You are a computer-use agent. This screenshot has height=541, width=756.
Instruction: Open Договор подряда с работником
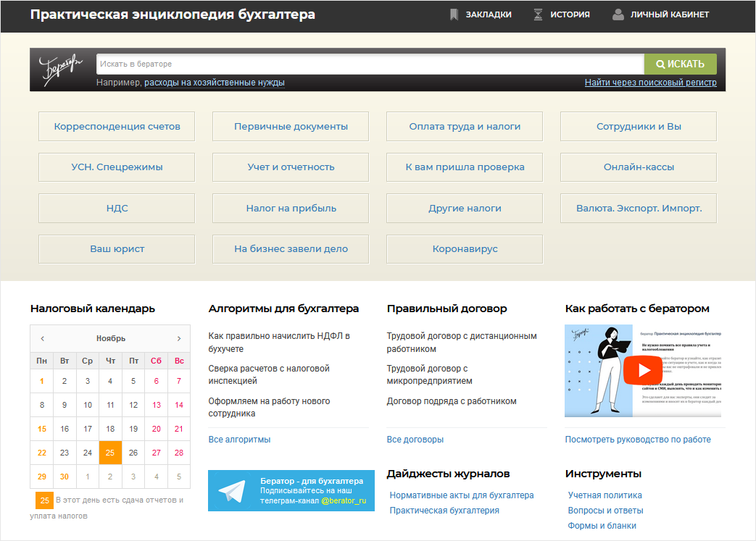[452, 400]
